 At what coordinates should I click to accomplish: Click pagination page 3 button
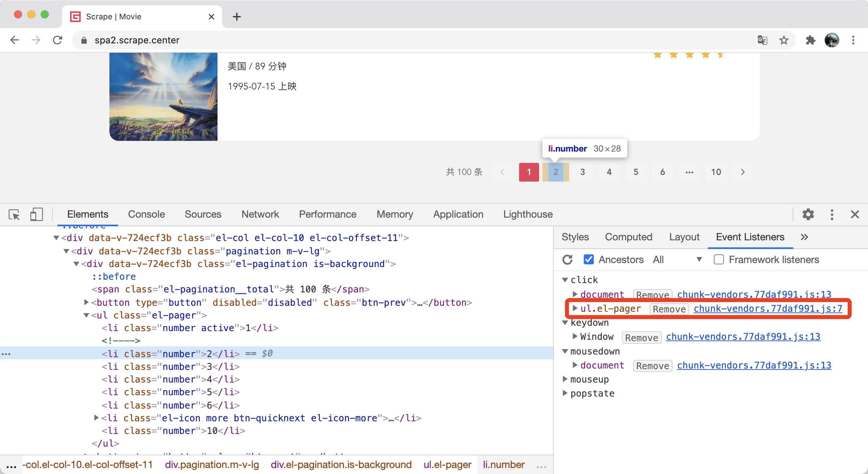(581, 172)
